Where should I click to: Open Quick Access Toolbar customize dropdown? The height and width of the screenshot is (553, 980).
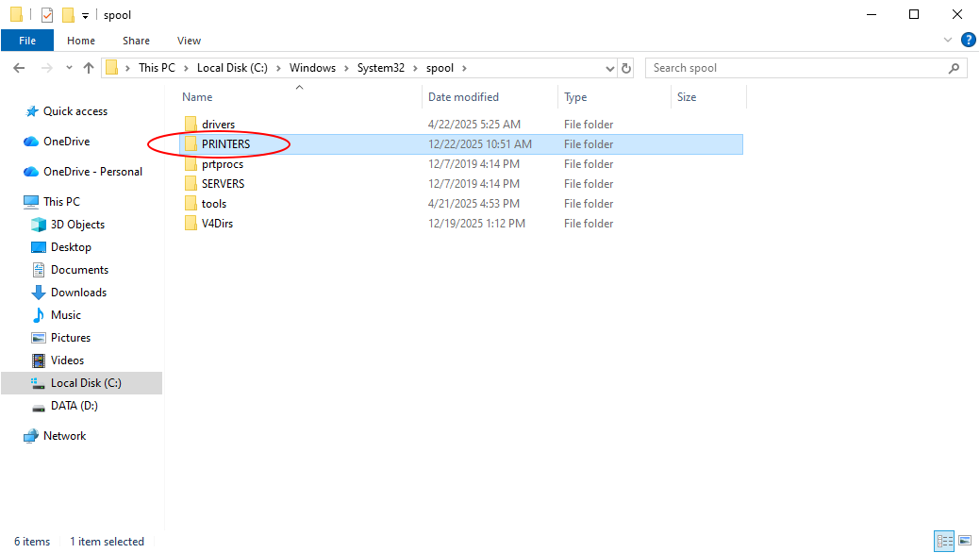(x=85, y=15)
